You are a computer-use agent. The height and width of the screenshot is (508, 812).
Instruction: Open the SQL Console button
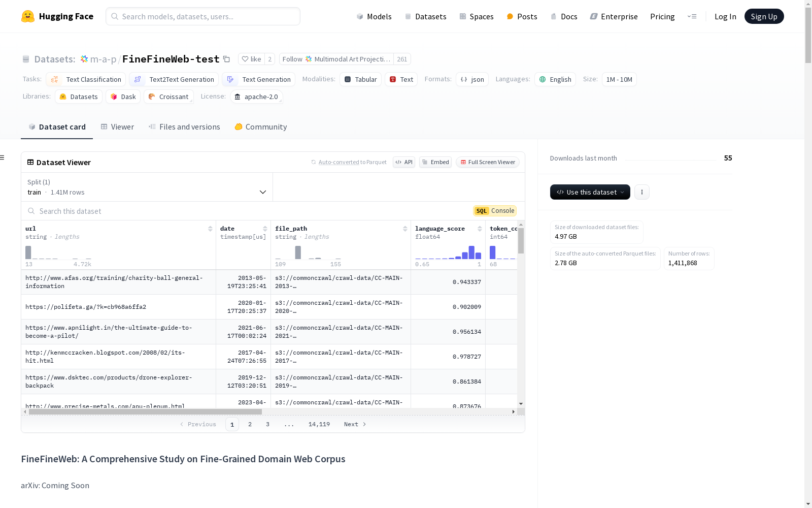(495, 211)
